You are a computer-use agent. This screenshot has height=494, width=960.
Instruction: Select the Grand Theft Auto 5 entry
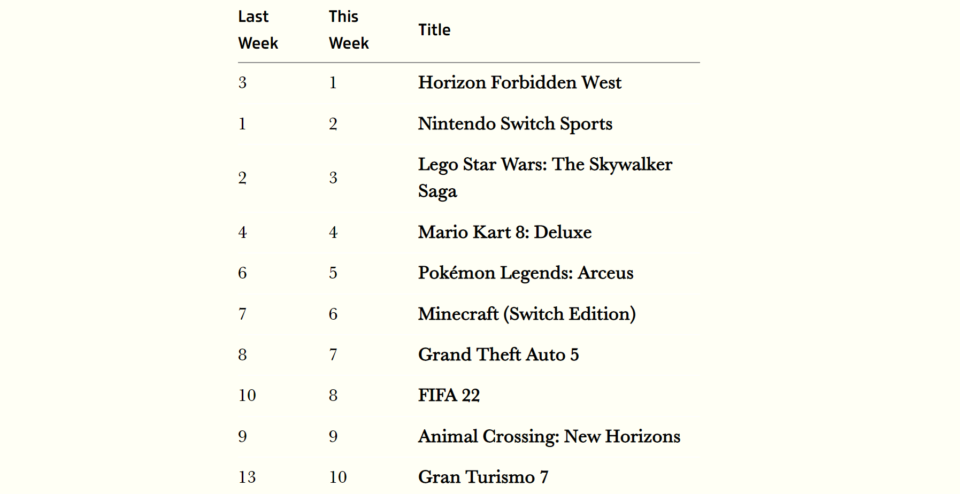(498, 355)
